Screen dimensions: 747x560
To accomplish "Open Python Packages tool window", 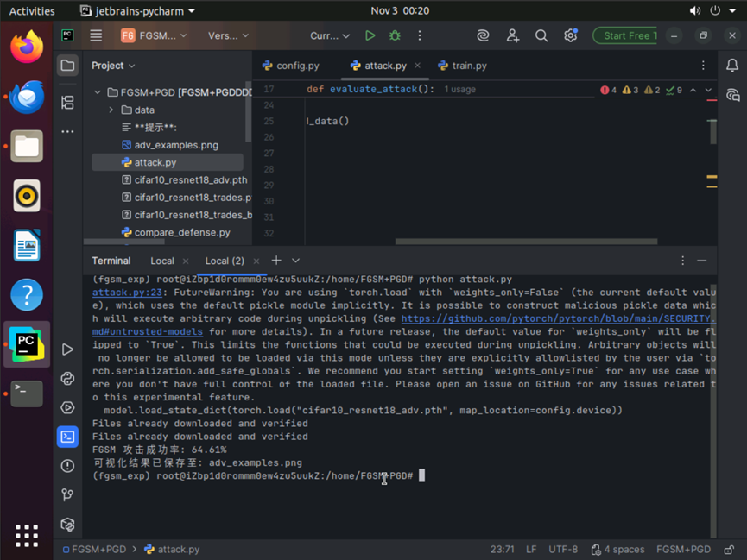I will [x=67, y=379].
